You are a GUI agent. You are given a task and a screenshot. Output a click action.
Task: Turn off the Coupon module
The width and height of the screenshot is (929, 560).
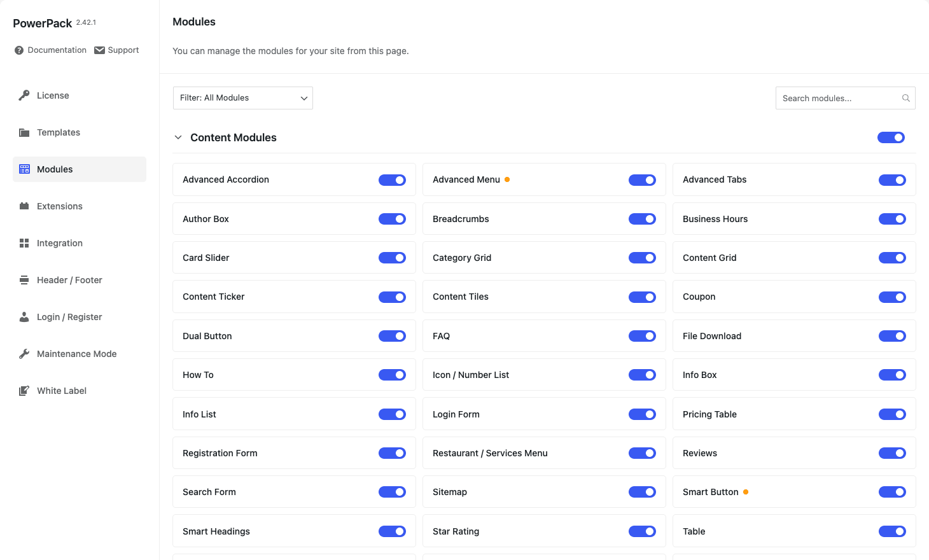pos(892,297)
